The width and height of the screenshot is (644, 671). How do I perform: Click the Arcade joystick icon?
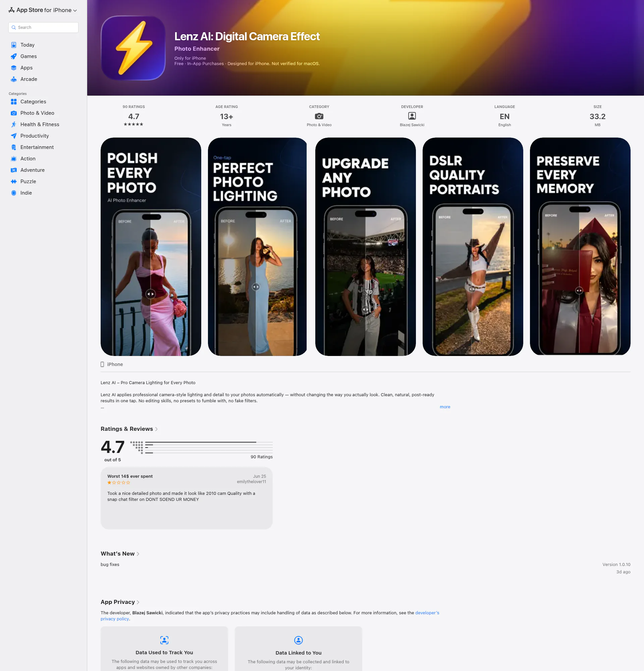14,79
